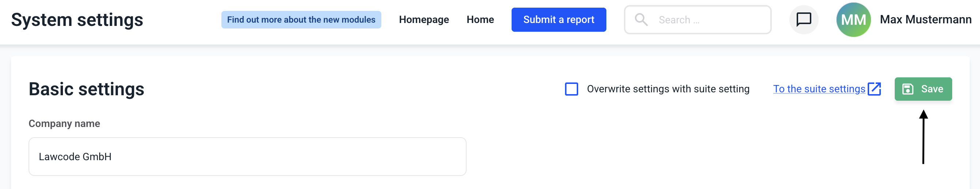The height and width of the screenshot is (189, 980).
Task: Click Find out more about the new modules
Action: [x=301, y=20]
